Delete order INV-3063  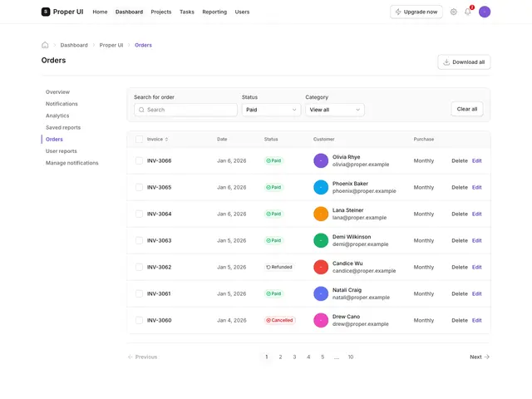(460, 240)
